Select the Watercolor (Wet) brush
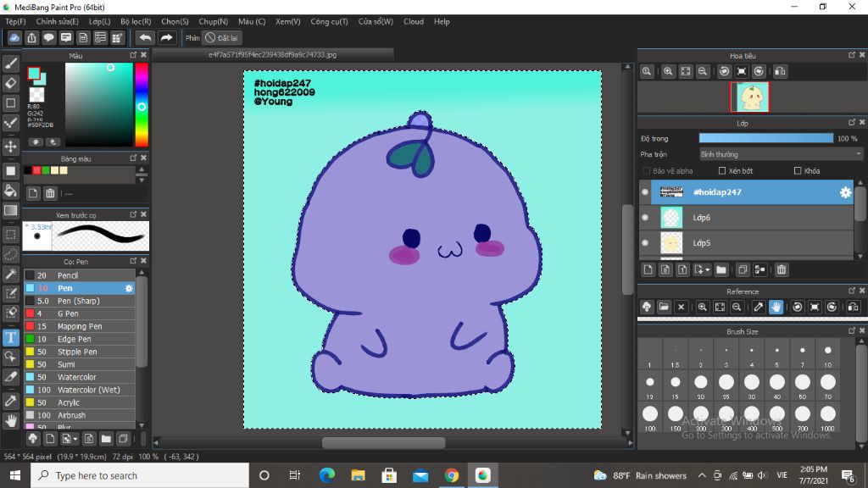 click(88, 390)
